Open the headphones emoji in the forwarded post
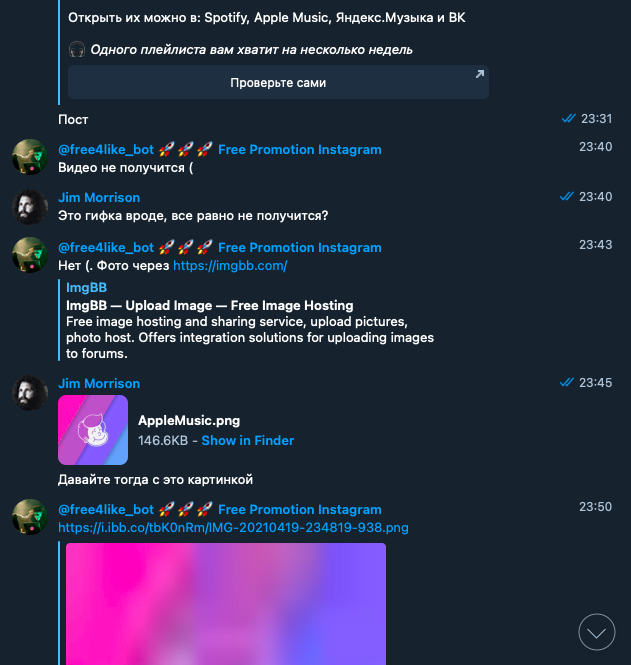This screenshot has height=665, width=631. (77, 50)
